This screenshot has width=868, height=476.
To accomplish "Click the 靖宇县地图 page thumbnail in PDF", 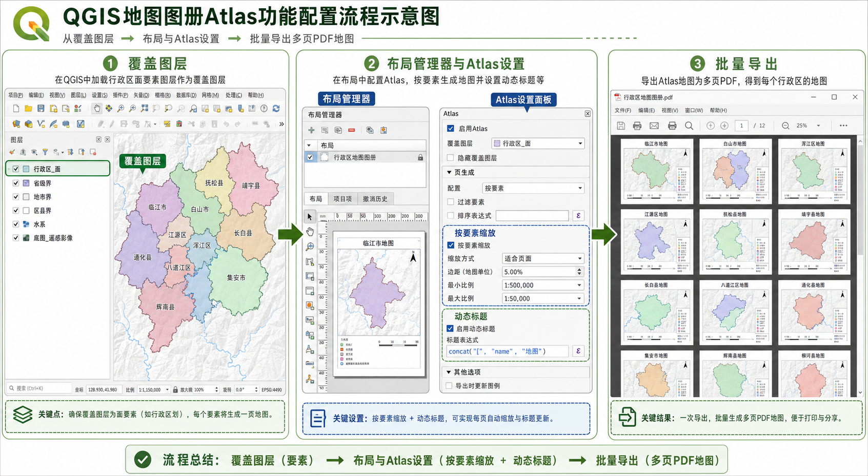I will (814, 241).
